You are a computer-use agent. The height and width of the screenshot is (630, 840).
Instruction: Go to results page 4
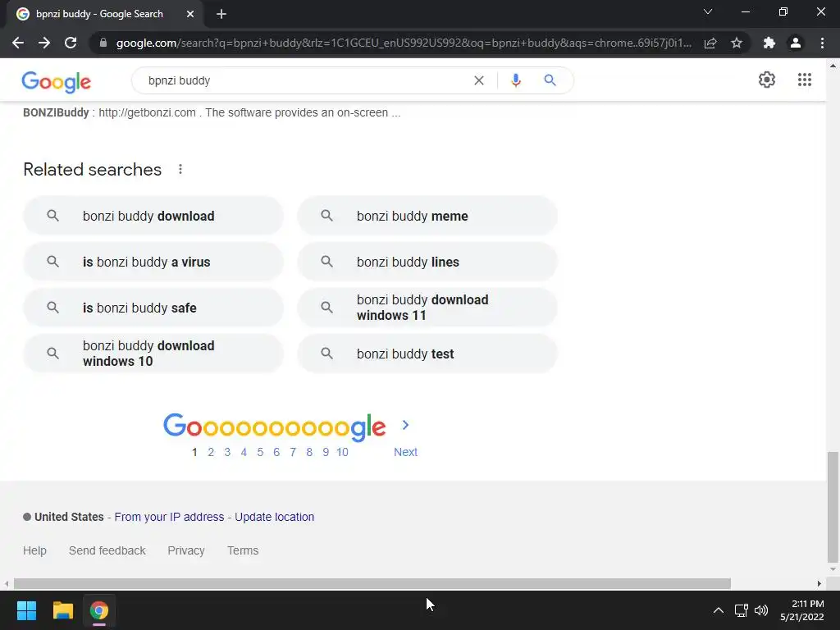[x=244, y=452]
